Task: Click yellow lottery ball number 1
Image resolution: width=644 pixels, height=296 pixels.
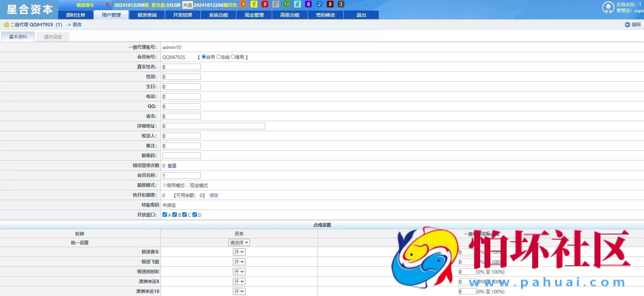Action: click(254, 4)
